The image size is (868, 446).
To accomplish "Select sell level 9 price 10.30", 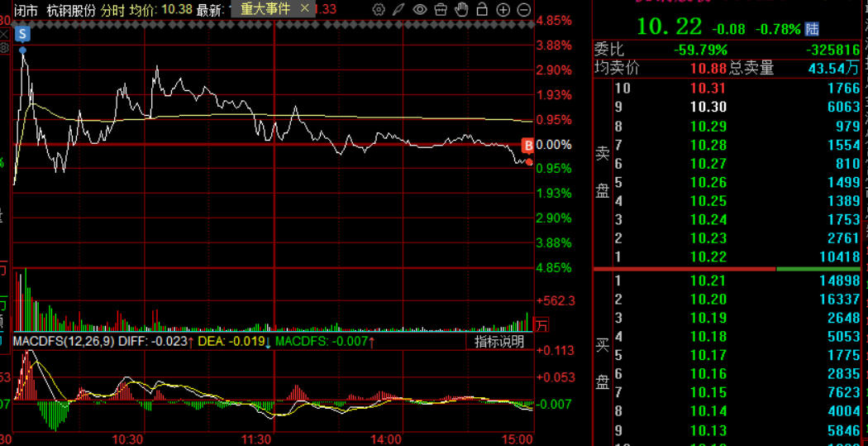I will pyautogui.click(x=708, y=107).
